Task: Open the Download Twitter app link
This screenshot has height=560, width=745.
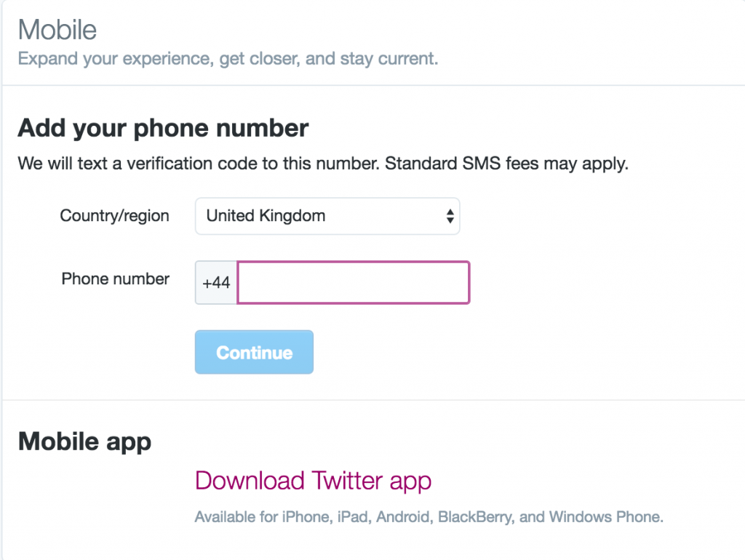Action: coord(313,481)
